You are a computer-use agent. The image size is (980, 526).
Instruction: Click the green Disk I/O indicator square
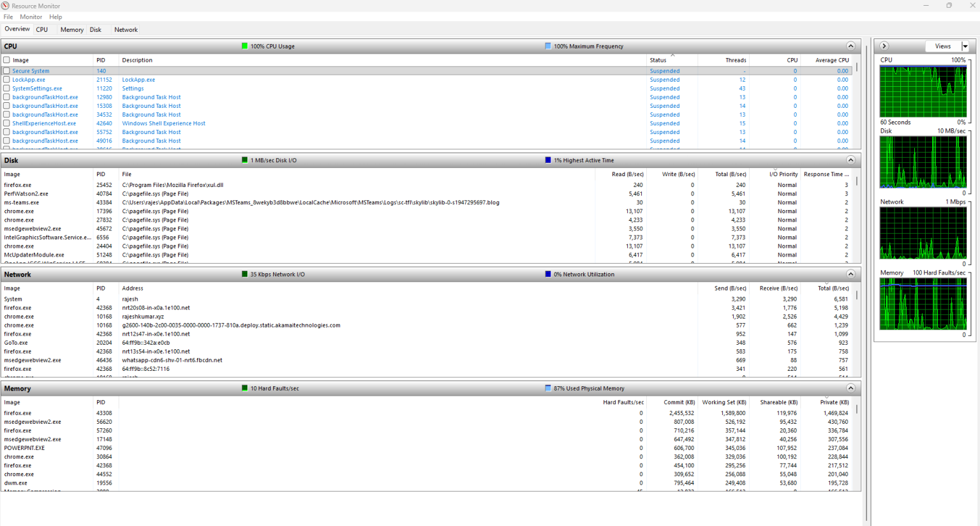tap(244, 160)
